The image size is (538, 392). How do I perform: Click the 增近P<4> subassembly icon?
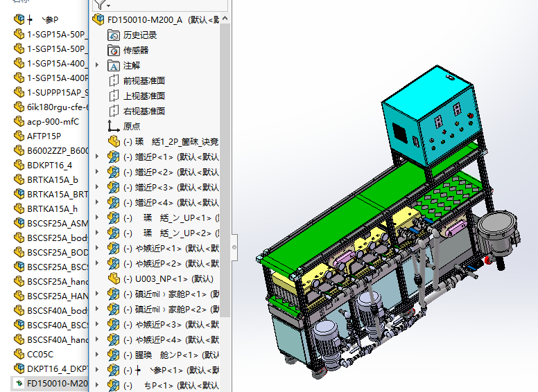pos(114,202)
